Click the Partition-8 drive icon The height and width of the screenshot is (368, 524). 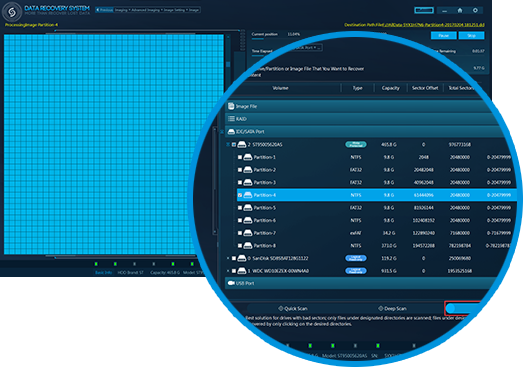tap(248, 246)
